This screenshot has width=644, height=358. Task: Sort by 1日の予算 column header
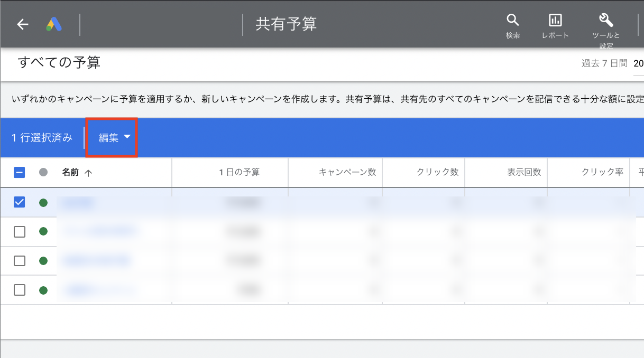pos(240,172)
